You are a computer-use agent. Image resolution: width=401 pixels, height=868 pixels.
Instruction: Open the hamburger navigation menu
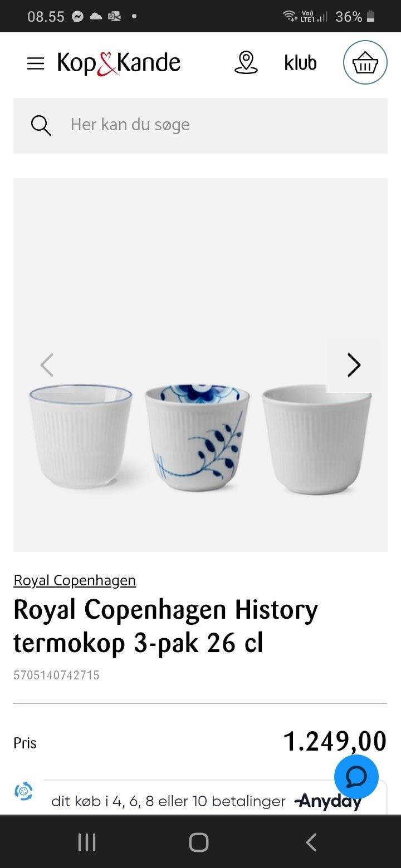coord(36,63)
